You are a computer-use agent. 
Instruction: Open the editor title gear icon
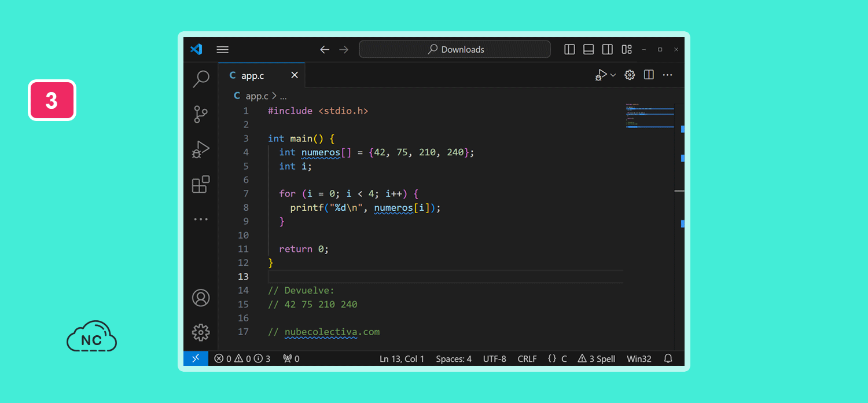coord(630,75)
